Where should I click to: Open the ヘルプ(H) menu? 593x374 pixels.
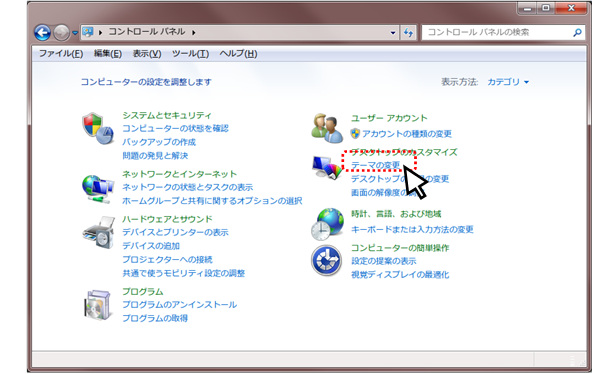[238, 54]
